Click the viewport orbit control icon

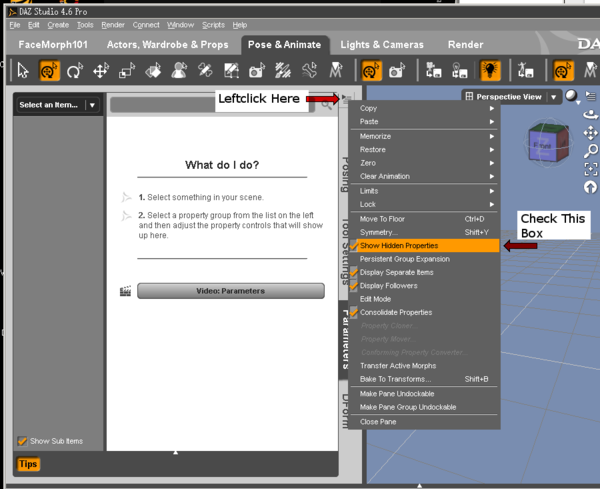pyautogui.click(x=590, y=114)
